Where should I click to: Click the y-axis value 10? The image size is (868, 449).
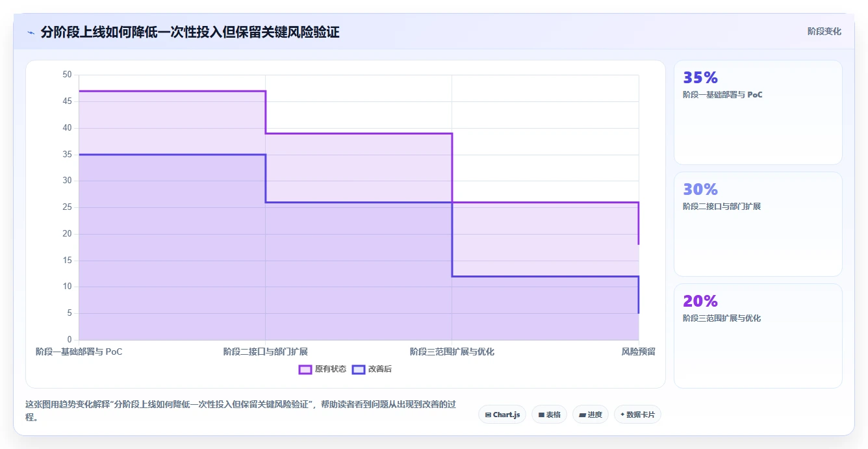click(67, 287)
